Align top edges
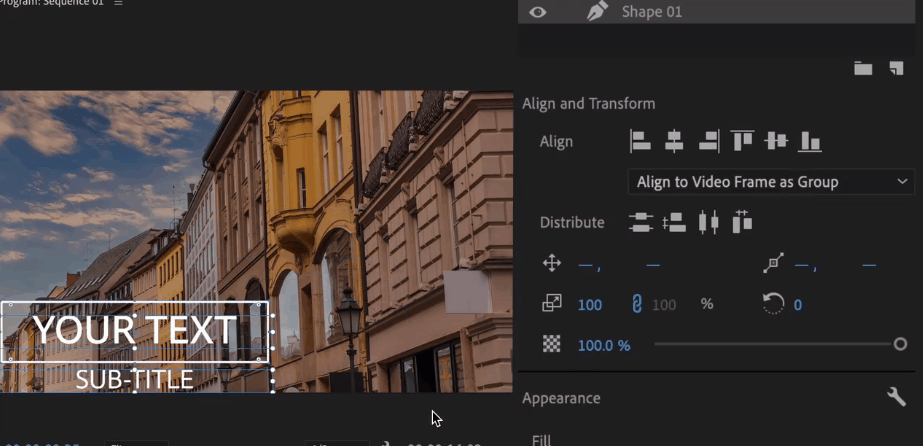 (x=742, y=141)
